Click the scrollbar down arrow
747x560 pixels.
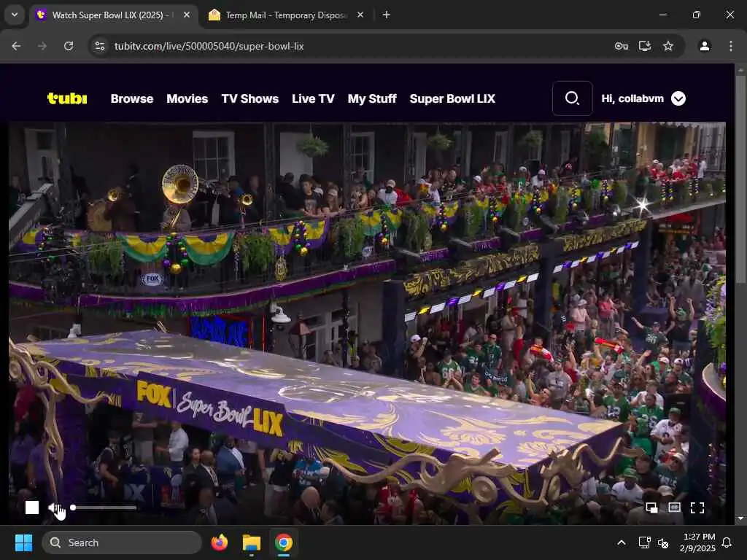(x=740, y=518)
